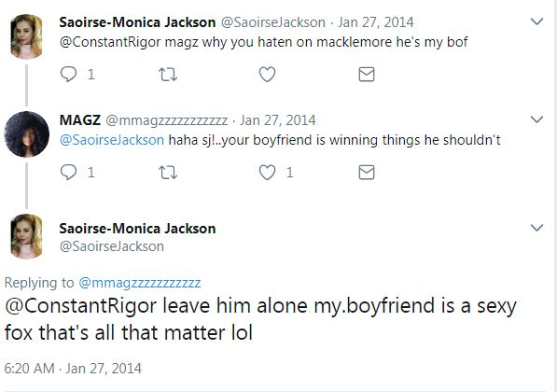Retweet the first Saoirse-Monica Jackson tweet

click(x=168, y=75)
